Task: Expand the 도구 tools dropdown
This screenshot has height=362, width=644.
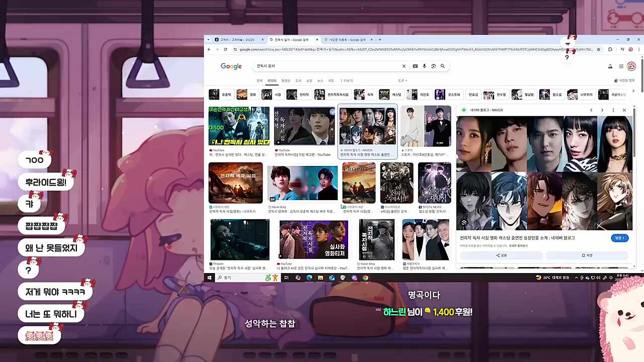Action: point(403,80)
